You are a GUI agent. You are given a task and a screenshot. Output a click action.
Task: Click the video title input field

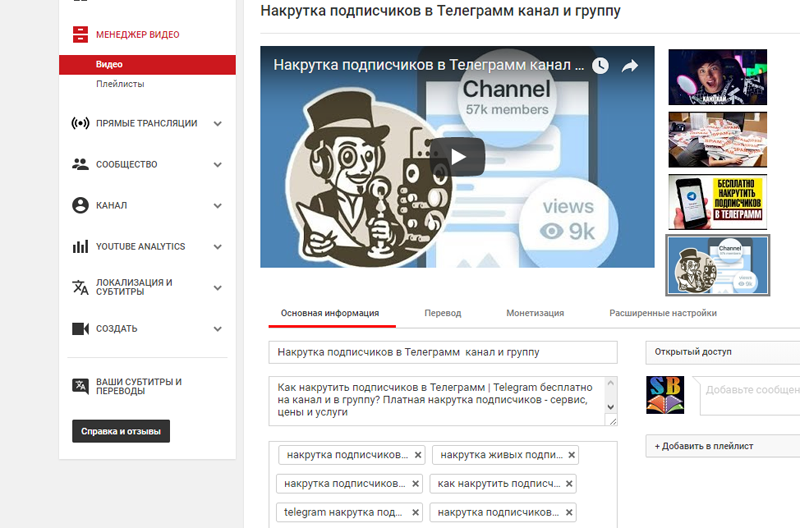[x=443, y=352]
